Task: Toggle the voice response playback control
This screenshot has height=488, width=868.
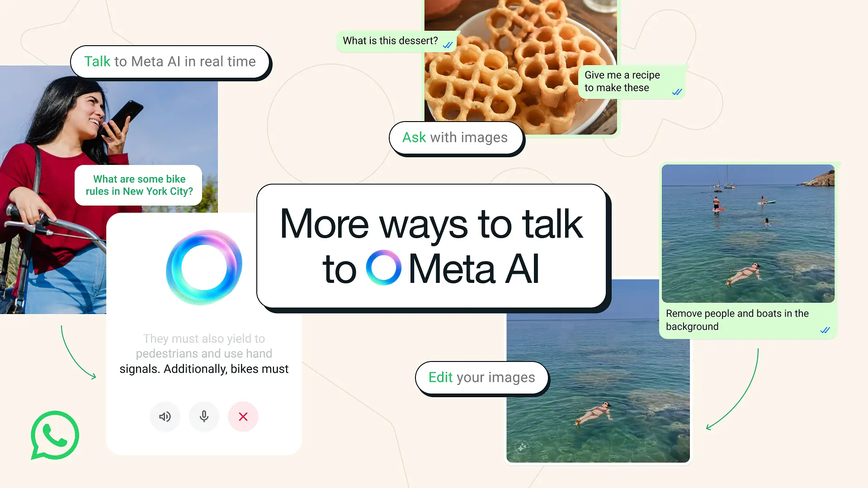Action: pyautogui.click(x=165, y=417)
